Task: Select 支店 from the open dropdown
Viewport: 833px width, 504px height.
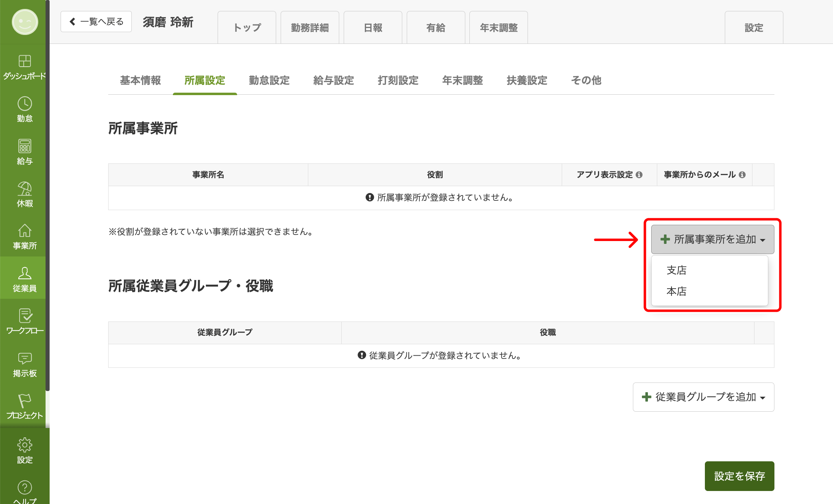Action: click(676, 270)
